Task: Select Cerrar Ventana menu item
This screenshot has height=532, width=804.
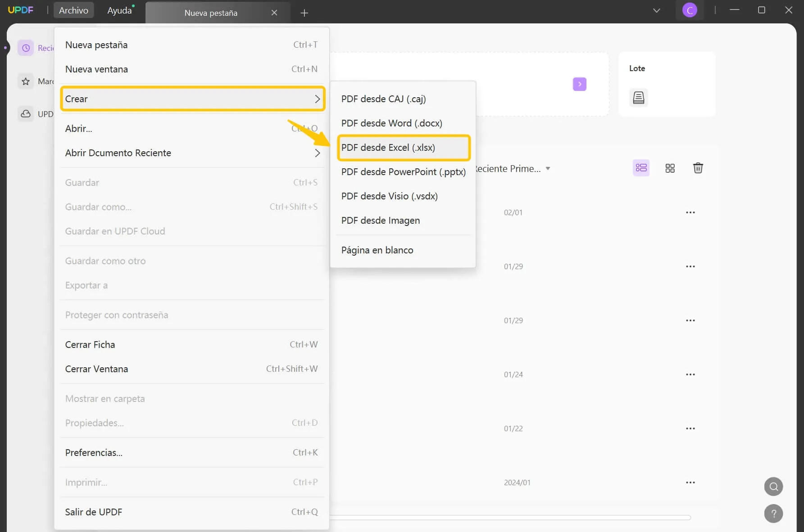Action: 192,369
